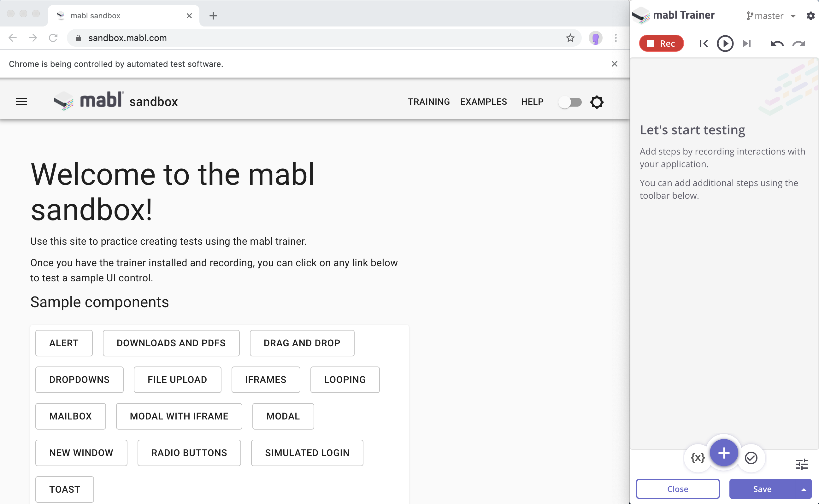Click the redo arrow in the trainer

tap(799, 44)
